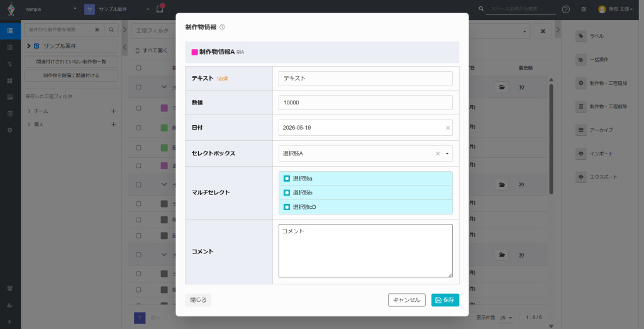The image size is (644, 329).
Task: Clear 選択肢A selection with the X icon
Action: [438, 153]
